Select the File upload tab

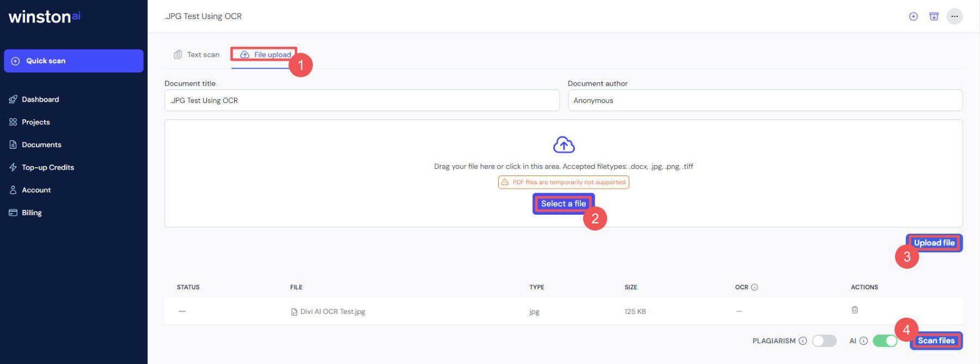tap(265, 54)
